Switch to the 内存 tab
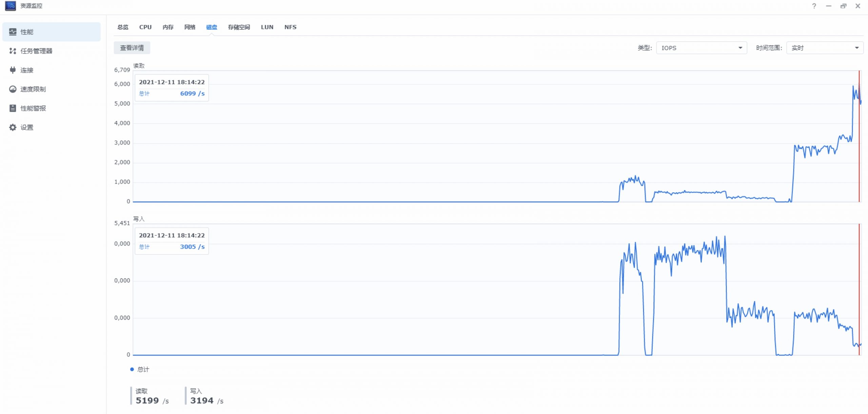Screen dimensions: 868x414 (x=168, y=27)
